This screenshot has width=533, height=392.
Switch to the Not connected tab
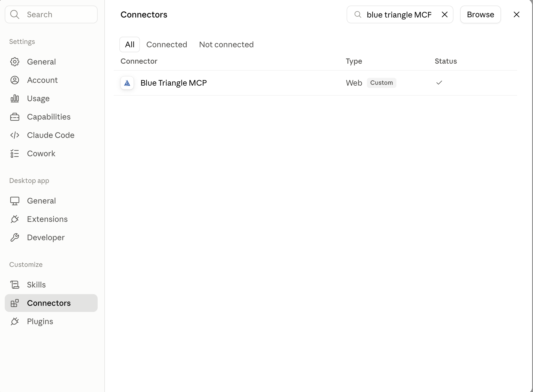pos(226,44)
